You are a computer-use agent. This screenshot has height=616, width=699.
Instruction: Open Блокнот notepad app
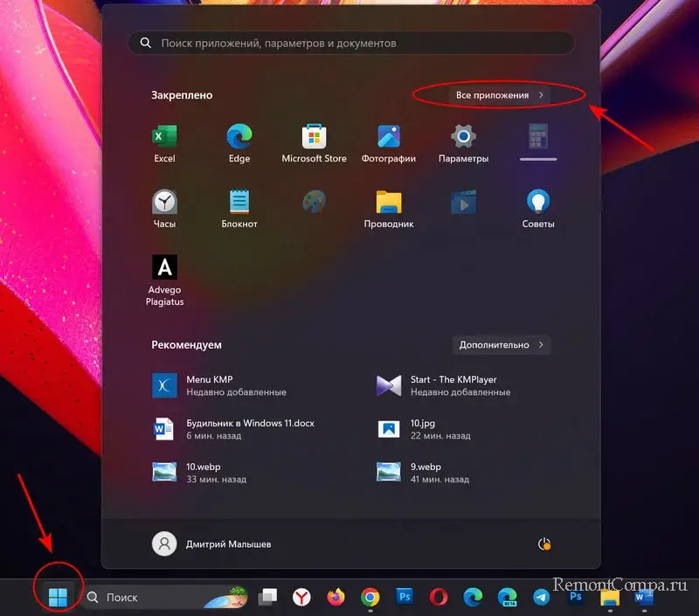239,209
